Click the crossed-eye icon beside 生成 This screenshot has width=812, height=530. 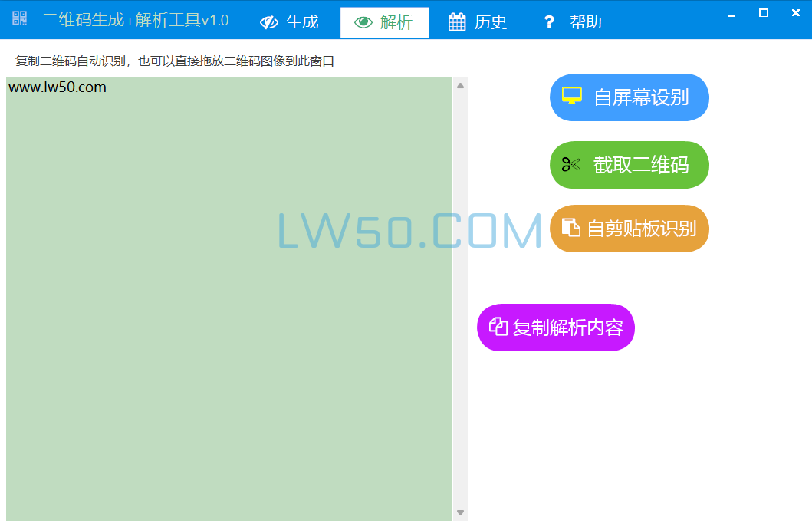[269, 21]
